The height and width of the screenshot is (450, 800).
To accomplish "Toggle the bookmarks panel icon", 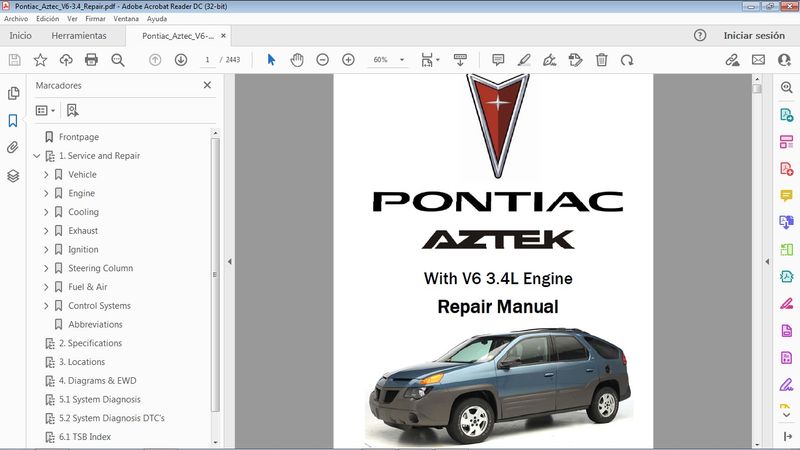I will point(13,120).
